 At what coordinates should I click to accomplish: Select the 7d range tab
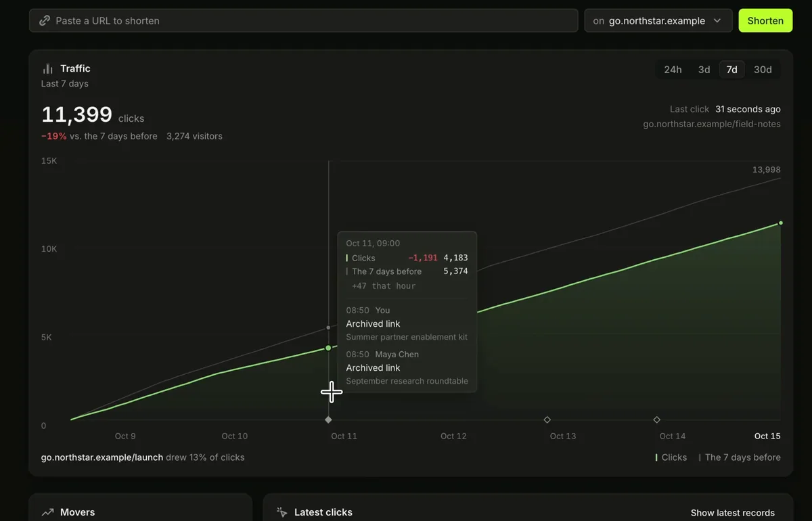[731, 70]
